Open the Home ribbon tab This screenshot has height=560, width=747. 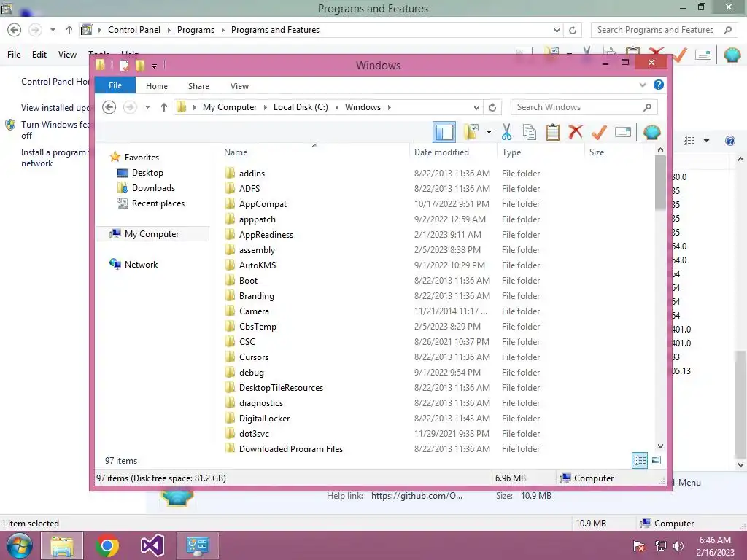click(x=157, y=86)
